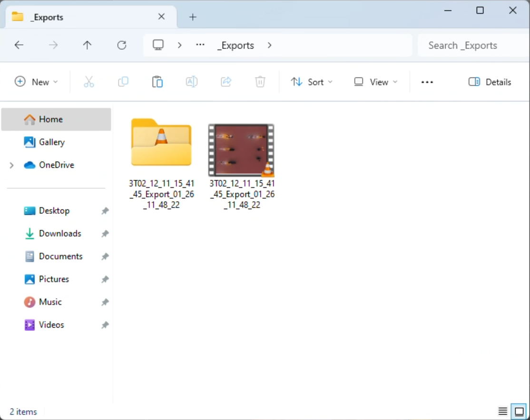Click the 2 items status text
530x420 pixels.
click(23, 411)
